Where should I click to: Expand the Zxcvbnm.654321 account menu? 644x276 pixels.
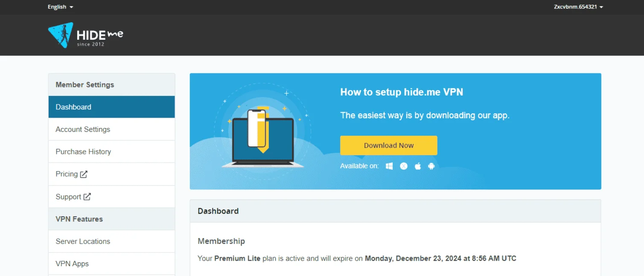[578, 7]
